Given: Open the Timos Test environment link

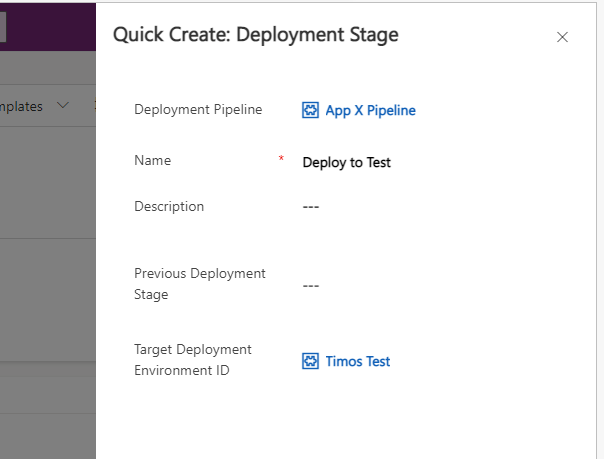Looking at the screenshot, I should pyautogui.click(x=357, y=361).
